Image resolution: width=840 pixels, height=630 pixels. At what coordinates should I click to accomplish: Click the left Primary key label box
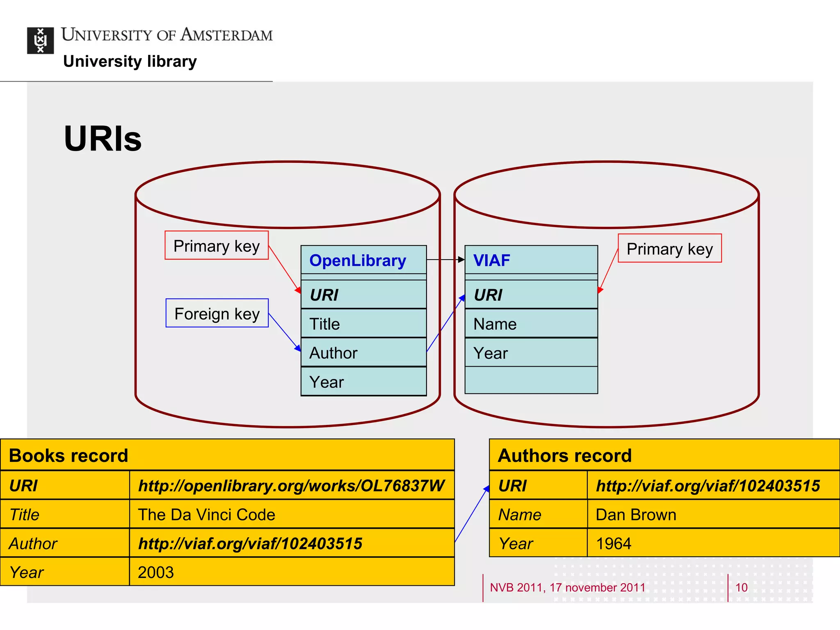coord(217,246)
